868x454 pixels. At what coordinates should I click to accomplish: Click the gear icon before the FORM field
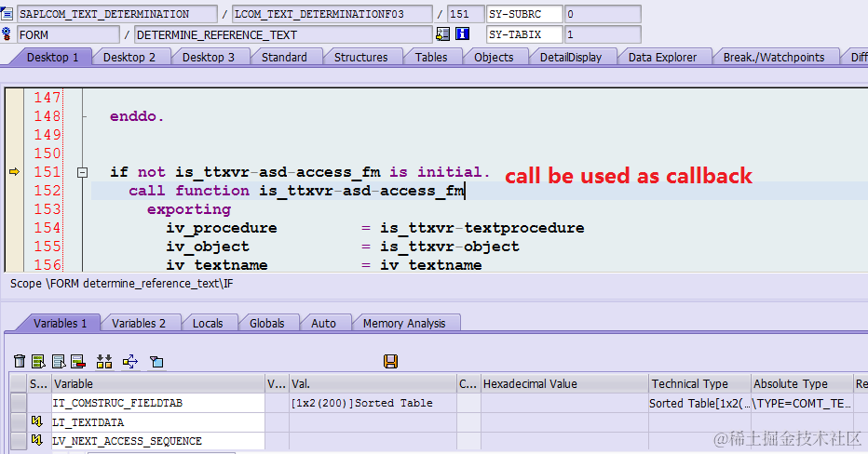(x=7, y=34)
